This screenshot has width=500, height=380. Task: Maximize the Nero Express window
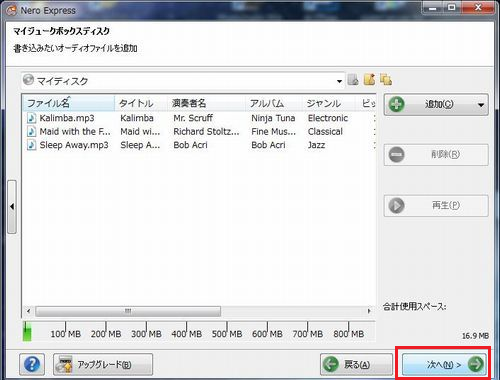coord(452,7)
